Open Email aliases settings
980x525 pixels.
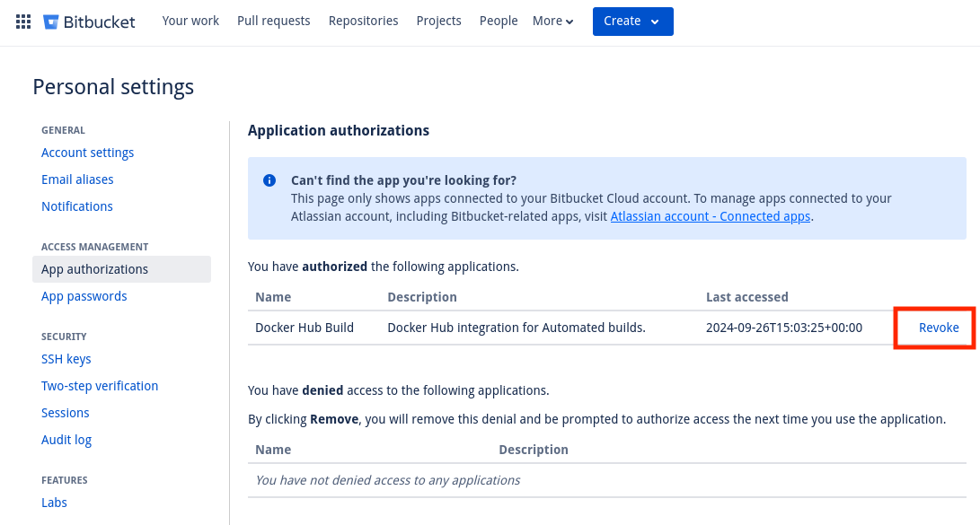pyautogui.click(x=77, y=179)
